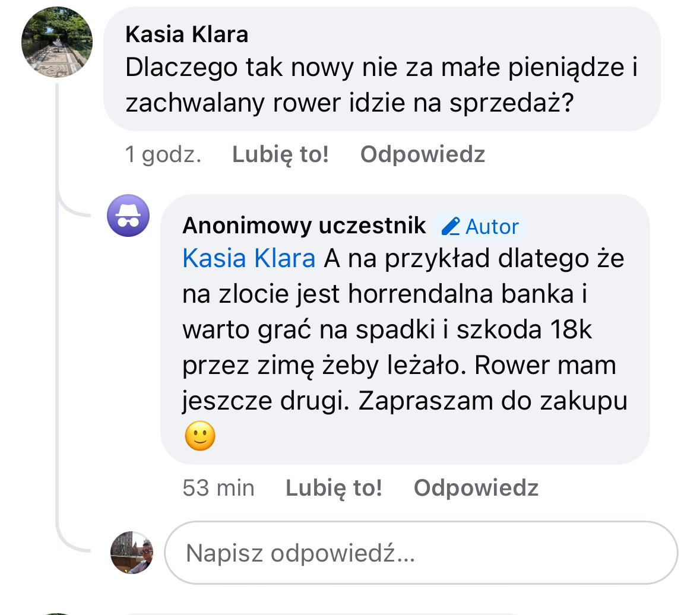Click the pencil icon in the Autor badge
The image size is (700, 615).
click(451, 226)
